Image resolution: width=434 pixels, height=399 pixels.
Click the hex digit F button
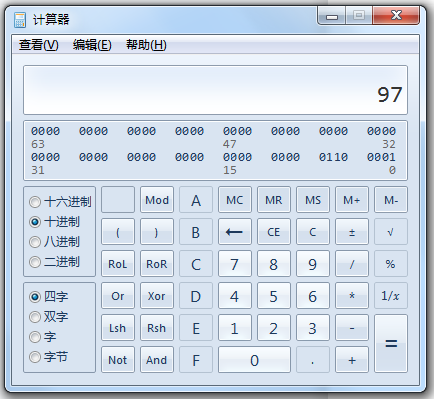click(196, 360)
